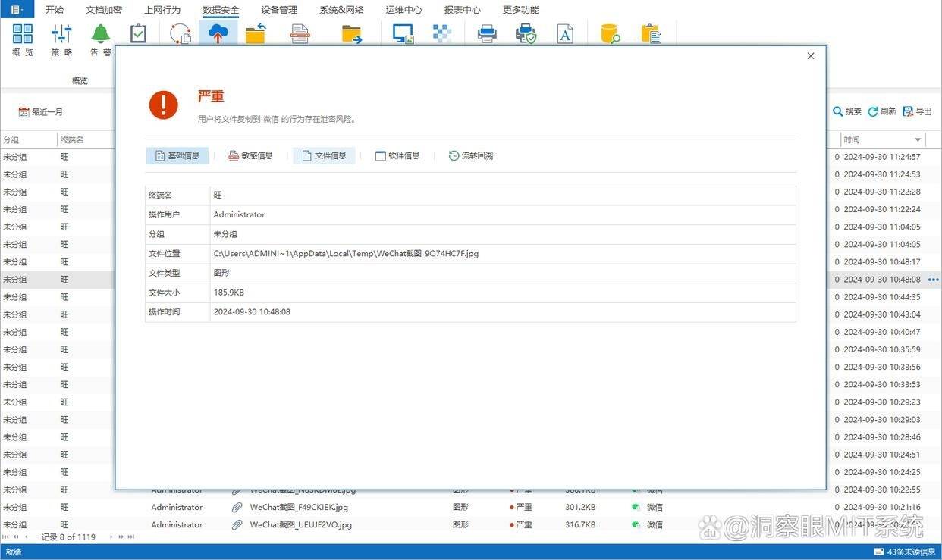
Task: Click the 搜索 search button
Action: click(x=847, y=111)
